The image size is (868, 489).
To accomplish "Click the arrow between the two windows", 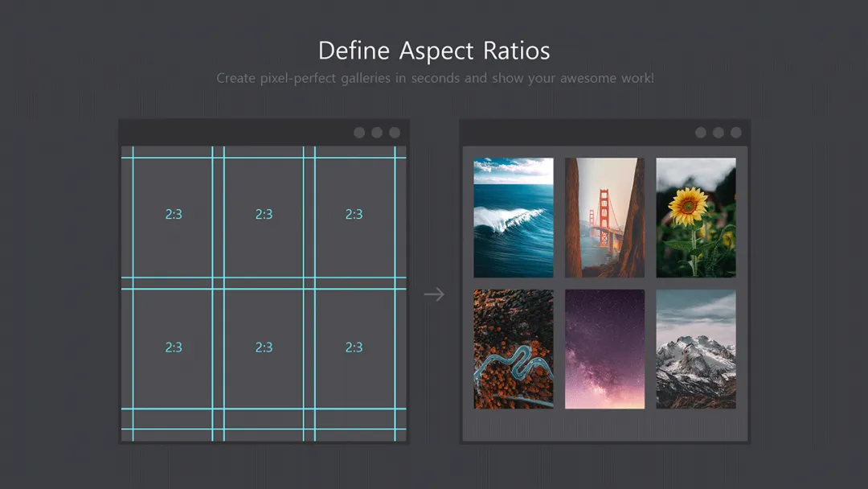I will [434, 294].
